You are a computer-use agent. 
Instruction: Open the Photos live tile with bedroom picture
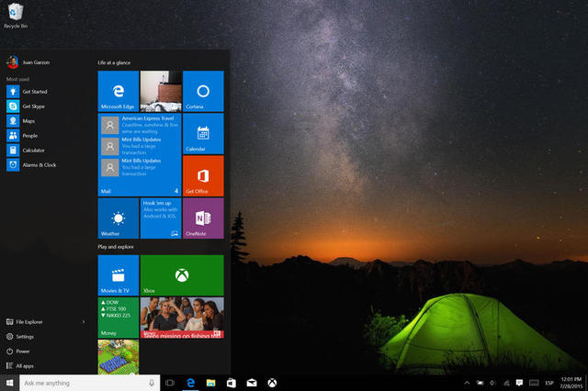click(x=161, y=91)
